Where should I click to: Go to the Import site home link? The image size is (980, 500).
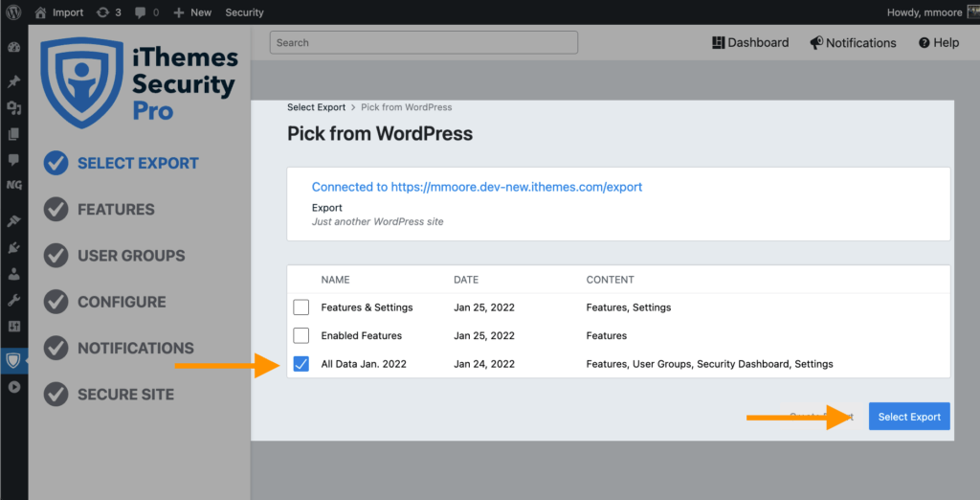click(58, 12)
